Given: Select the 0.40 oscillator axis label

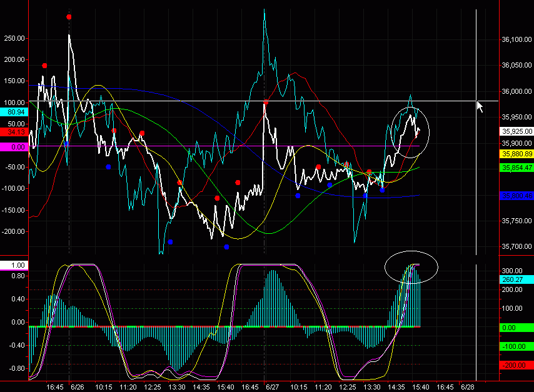Looking at the screenshot, I should pos(18,299).
